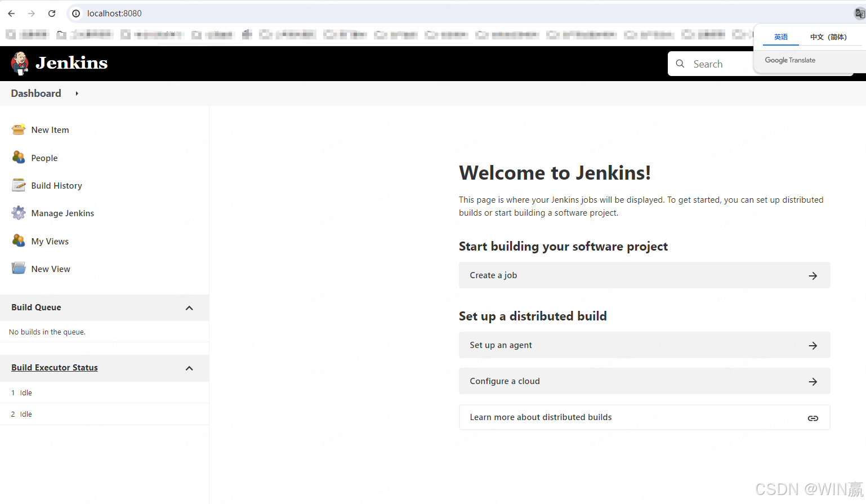Open My Views link
Screen dimensions: 866x504
pos(50,242)
